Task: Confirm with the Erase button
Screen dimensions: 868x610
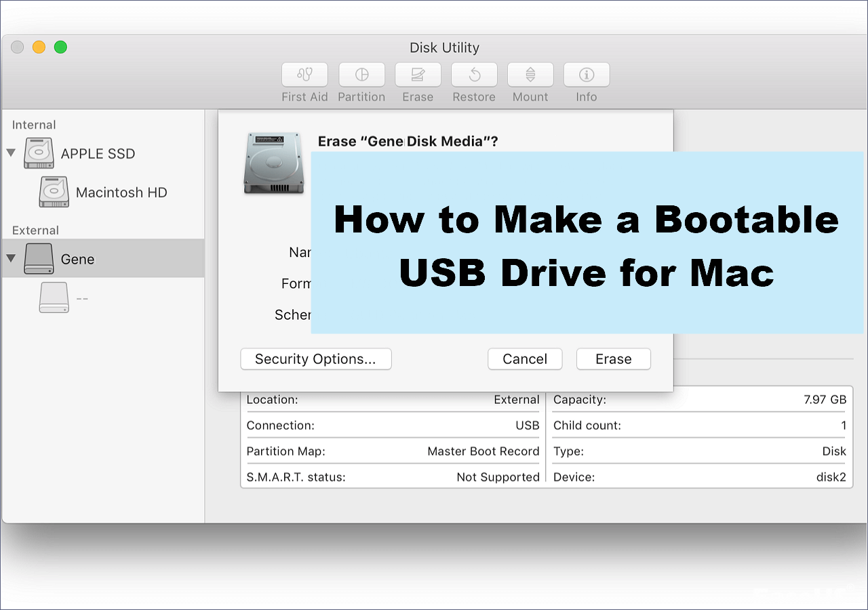Action: (613, 359)
